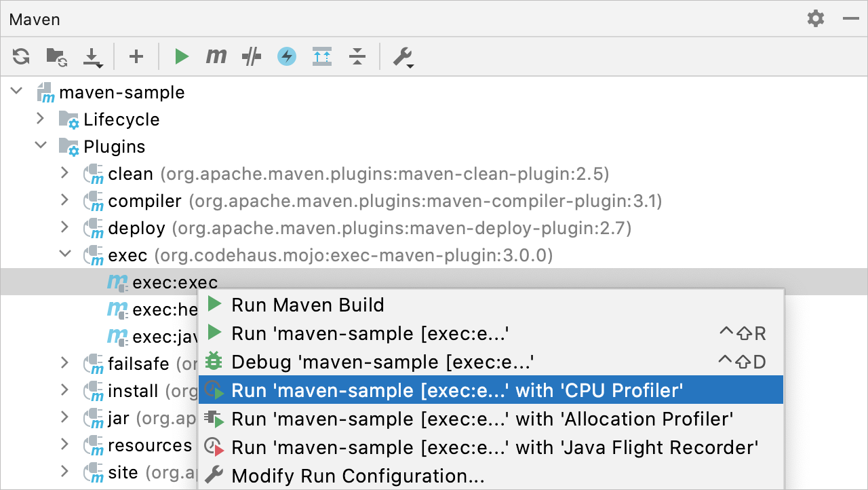Expand the Lifecycle node

click(x=41, y=119)
